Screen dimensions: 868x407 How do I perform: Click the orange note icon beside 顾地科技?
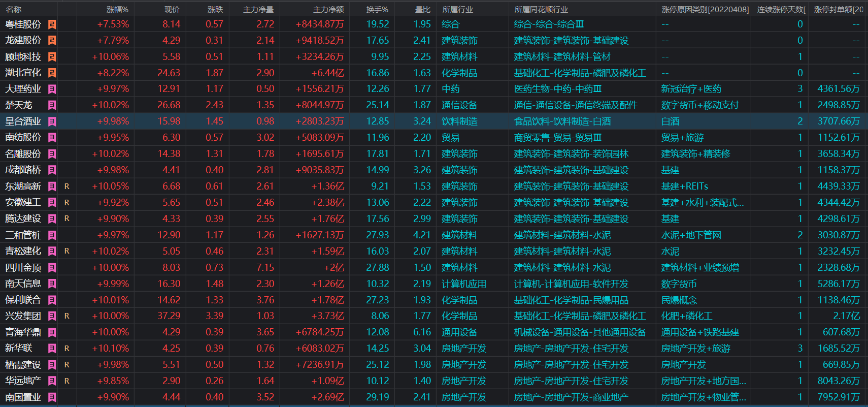(x=52, y=57)
